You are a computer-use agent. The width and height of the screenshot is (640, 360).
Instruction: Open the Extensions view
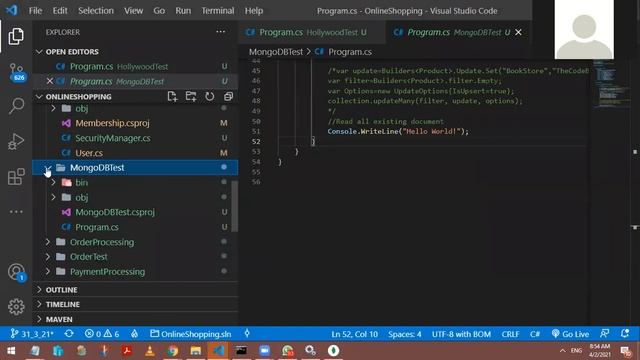coord(16,177)
